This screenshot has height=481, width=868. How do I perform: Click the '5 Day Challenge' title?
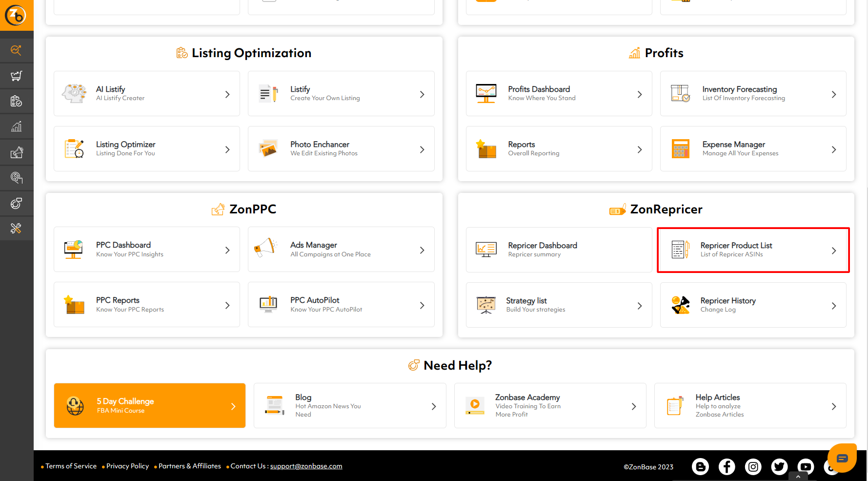tap(125, 401)
